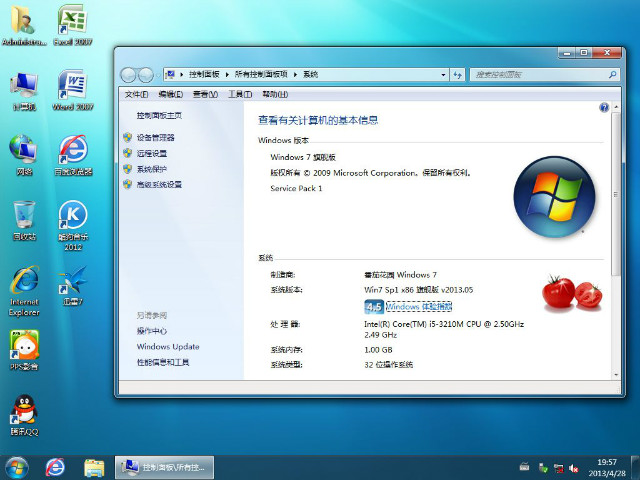640x480 pixels.
Task: Open the Baidu browser desktop shortcut
Action: 73,155
